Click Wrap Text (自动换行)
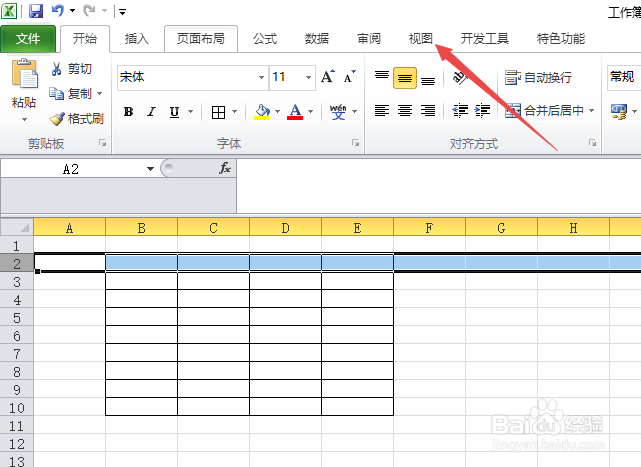Image resolution: width=641 pixels, height=467 pixels. (x=538, y=77)
